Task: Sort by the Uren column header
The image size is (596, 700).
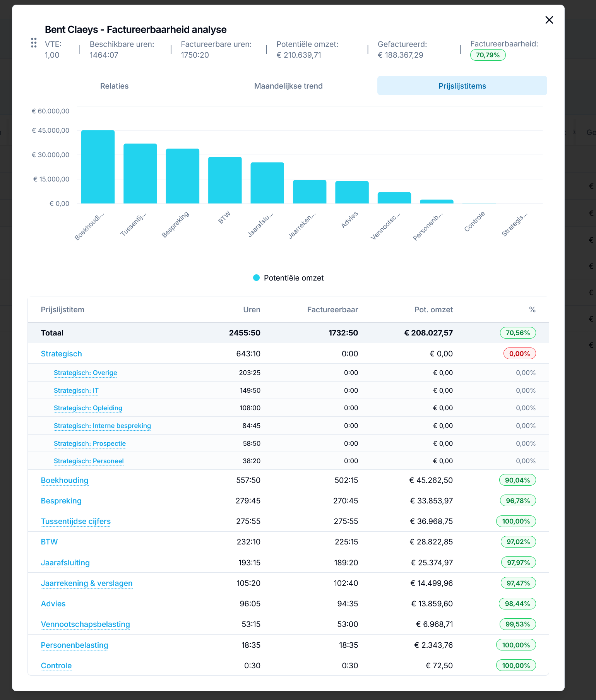Action: (252, 310)
